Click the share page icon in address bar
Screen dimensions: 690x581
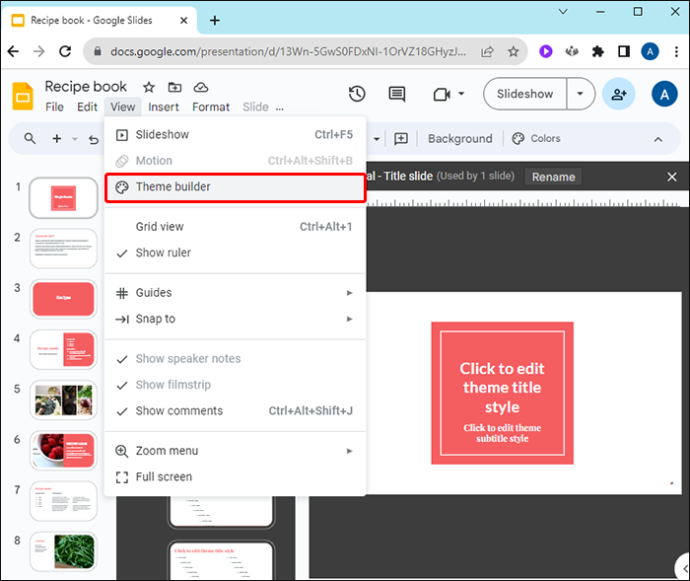click(x=487, y=52)
